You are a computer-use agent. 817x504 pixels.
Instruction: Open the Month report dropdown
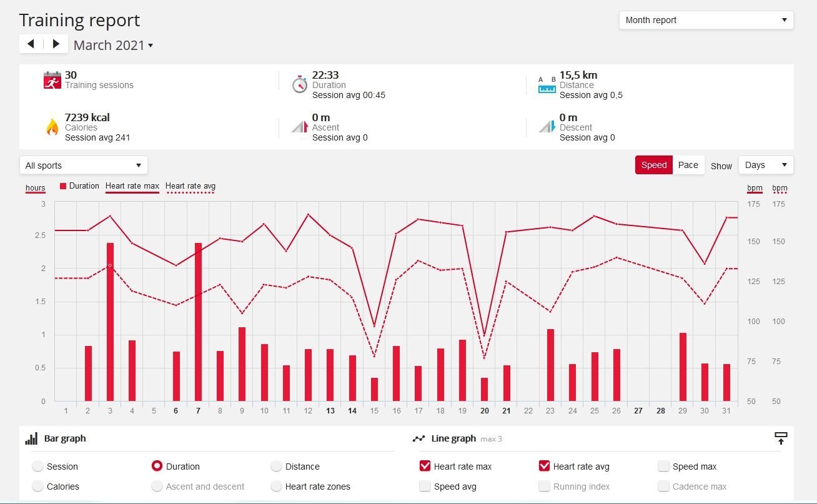706,20
